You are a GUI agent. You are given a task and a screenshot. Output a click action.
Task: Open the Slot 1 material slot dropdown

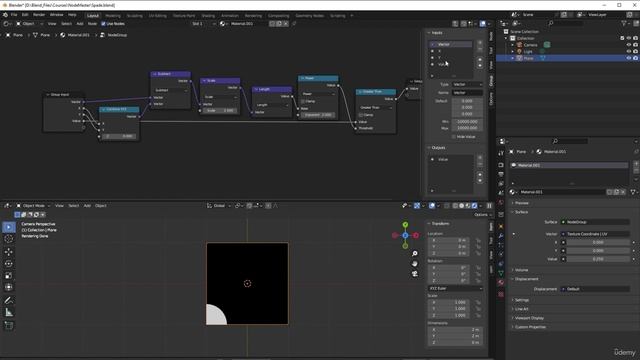coord(203,24)
